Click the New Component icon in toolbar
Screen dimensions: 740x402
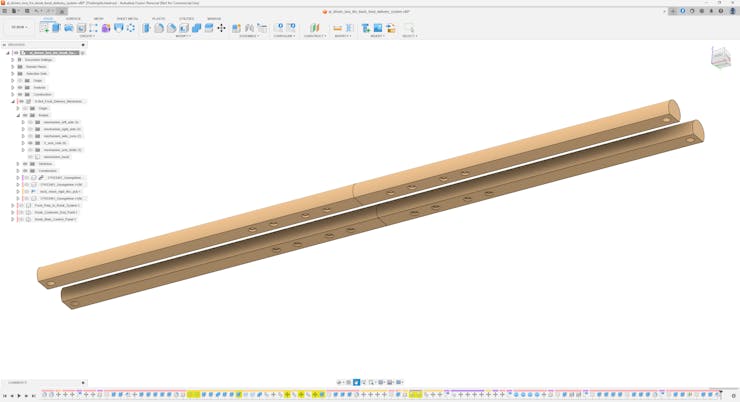pyautogui.click(x=237, y=28)
